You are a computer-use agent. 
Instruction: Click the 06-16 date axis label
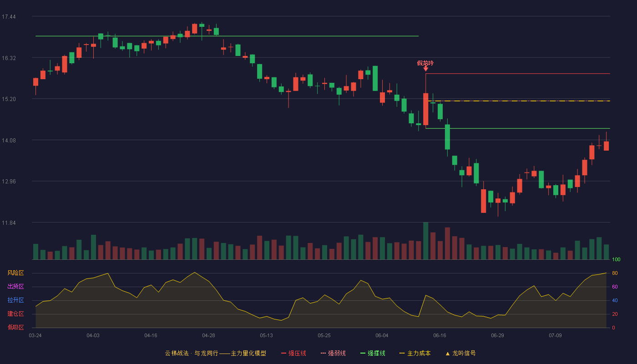[x=440, y=335]
